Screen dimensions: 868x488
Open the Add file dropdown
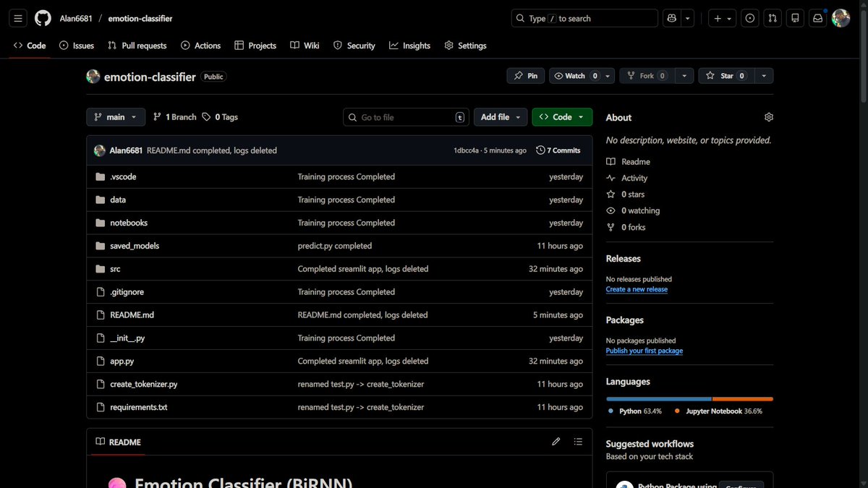(501, 117)
